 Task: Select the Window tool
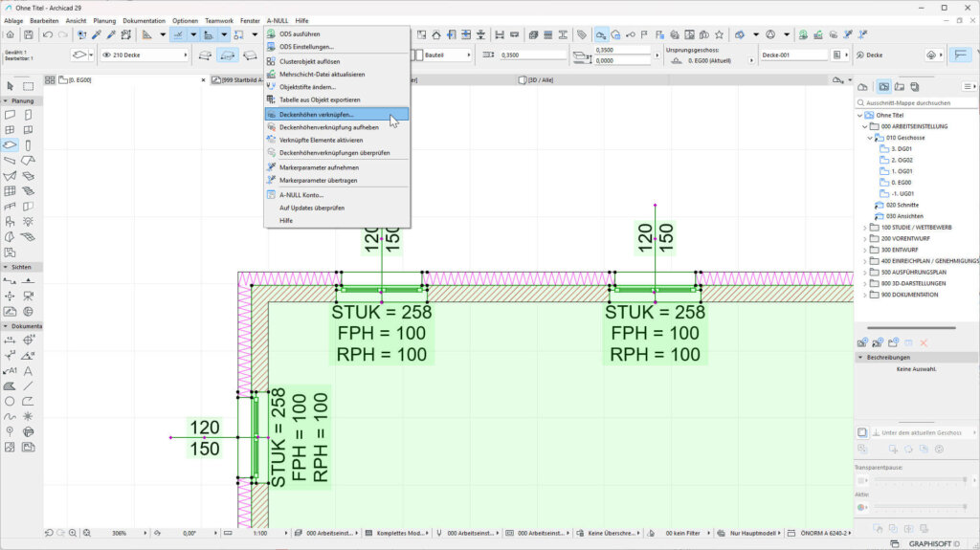[10, 130]
